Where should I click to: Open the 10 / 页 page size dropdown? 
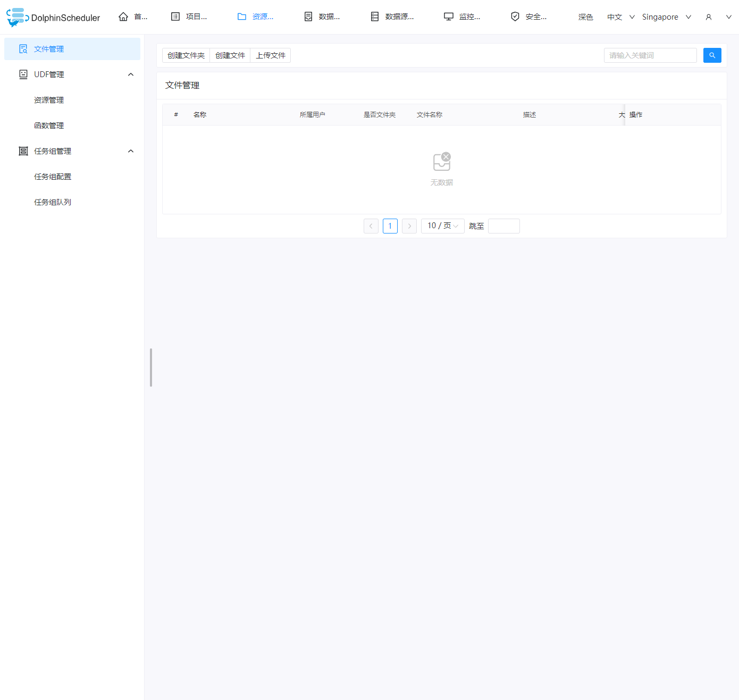[443, 226]
